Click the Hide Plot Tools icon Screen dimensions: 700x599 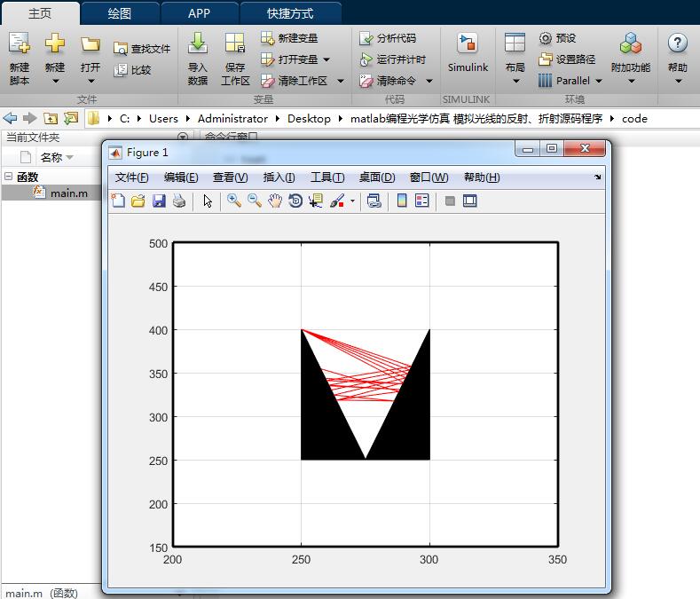450,201
